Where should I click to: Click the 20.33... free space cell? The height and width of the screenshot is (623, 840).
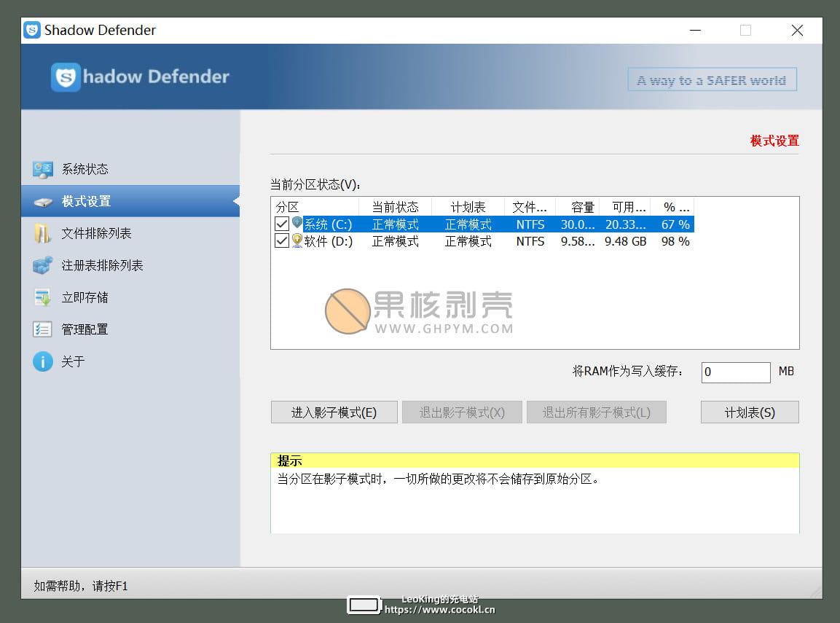point(625,224)
